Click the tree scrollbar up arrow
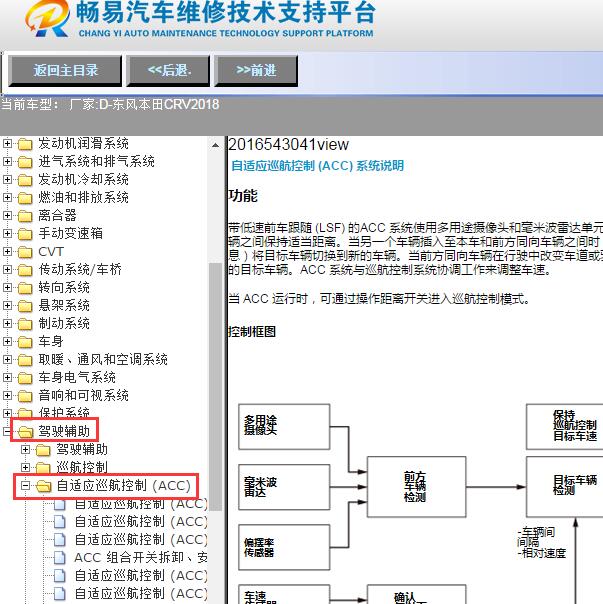 tap(215, 146)
